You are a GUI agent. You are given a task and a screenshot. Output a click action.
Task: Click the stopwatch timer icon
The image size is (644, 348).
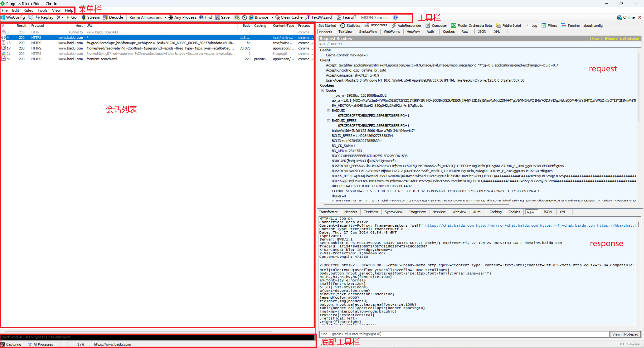click(x=244, y=17)
